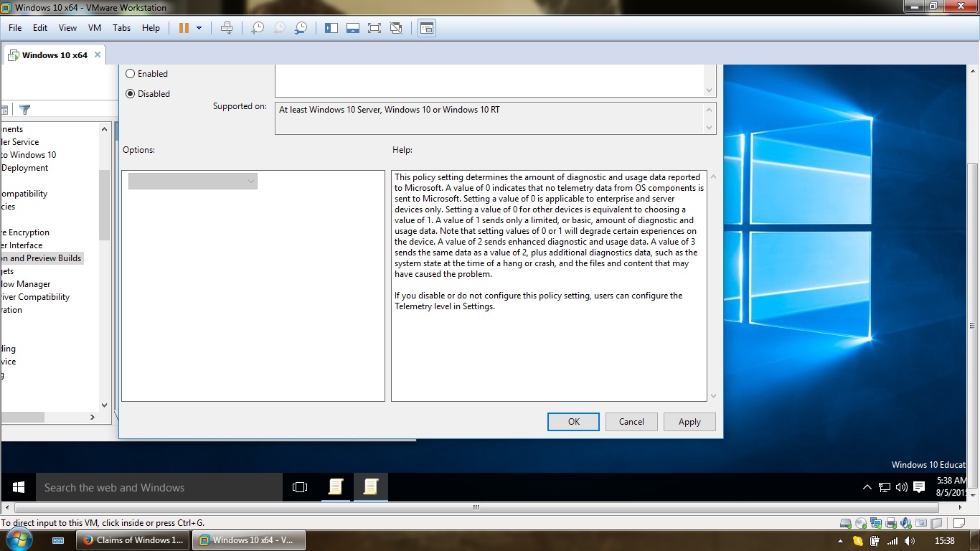This screenshot has height=551, width=980.
Task: Click OK in the policy dialog
Action: 573,422
